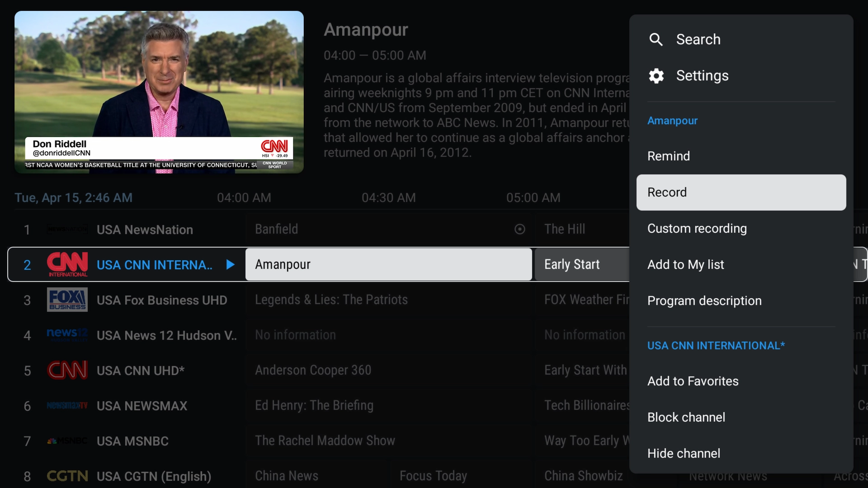Click the News 12 channel logo

point(67,335)
